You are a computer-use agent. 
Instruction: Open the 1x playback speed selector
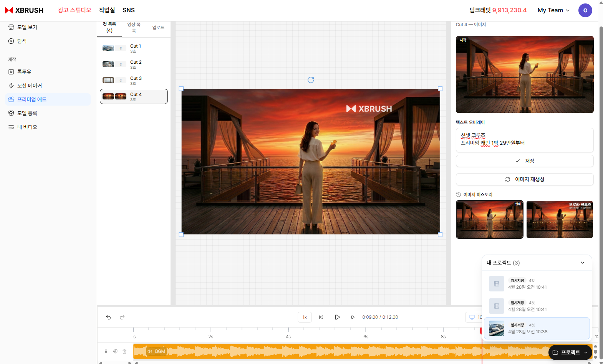coord(305,317)
